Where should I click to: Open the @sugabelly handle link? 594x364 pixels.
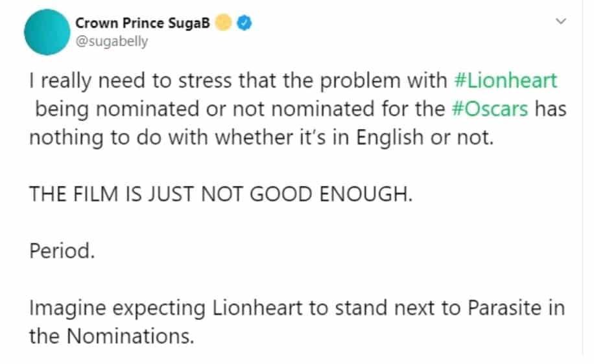point(112,41)
